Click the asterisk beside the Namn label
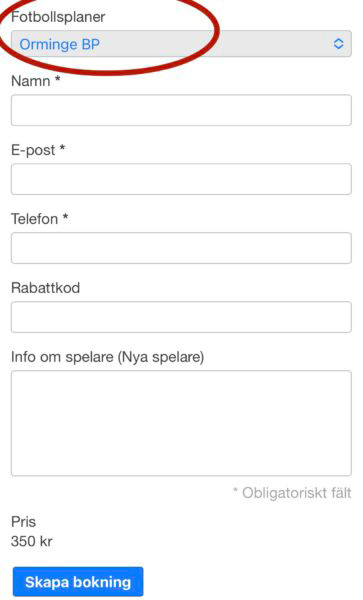 [x=57, y=78]
